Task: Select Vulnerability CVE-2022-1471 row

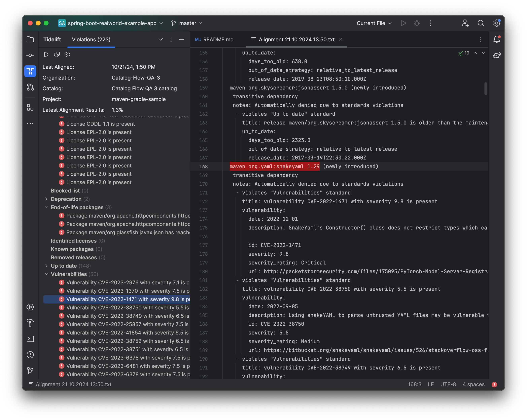Action: 117,299
